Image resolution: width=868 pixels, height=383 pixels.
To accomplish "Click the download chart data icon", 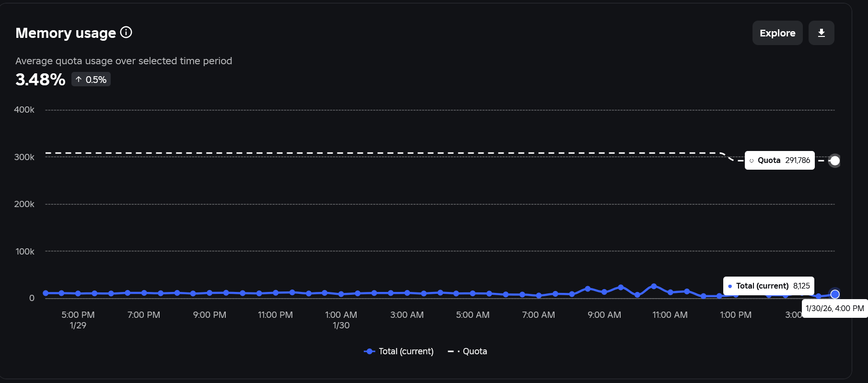I will pos(821,33).
